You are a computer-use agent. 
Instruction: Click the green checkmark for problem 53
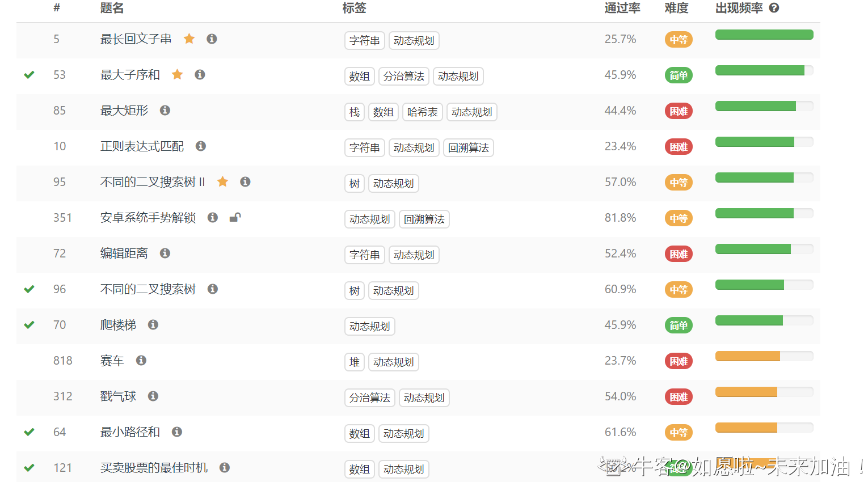(30, 75)
